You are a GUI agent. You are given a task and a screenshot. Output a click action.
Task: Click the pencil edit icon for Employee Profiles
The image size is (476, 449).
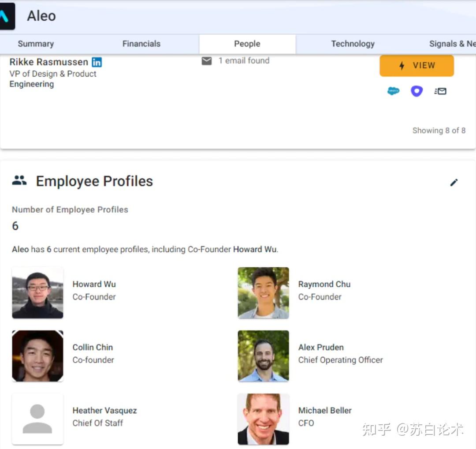pyautogui.click(x=454, y=183)
